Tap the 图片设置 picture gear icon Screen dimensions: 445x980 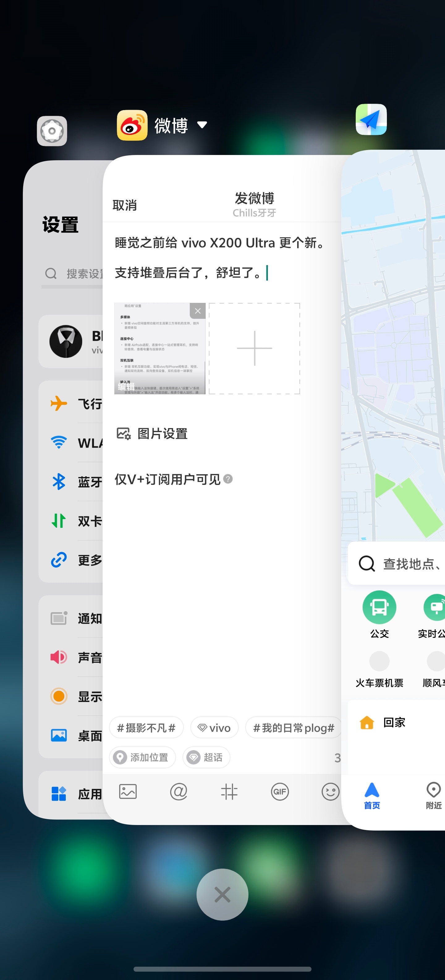coord(124,434)
